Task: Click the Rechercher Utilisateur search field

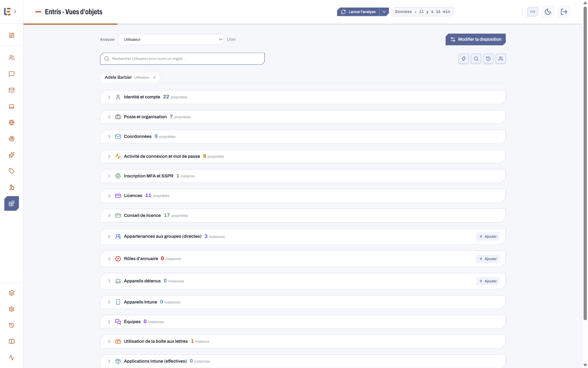Action: point(182,59)
